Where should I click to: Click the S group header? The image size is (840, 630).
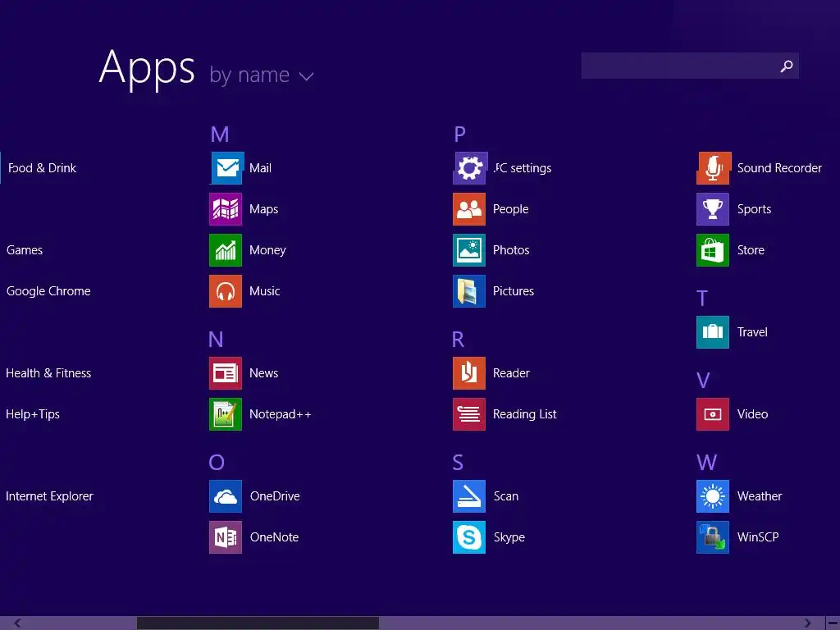point(458,463)
